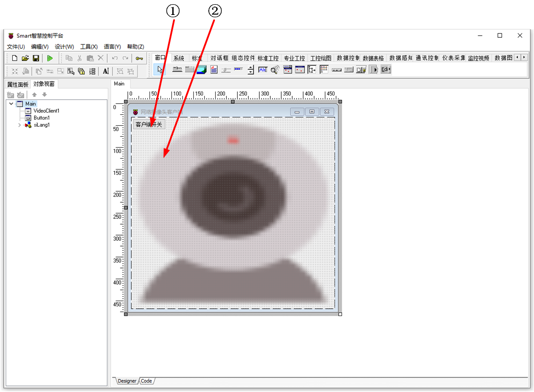Collapse the Main tree node
534x392 pixels.
pyautogui.click(x=11, y=104)
